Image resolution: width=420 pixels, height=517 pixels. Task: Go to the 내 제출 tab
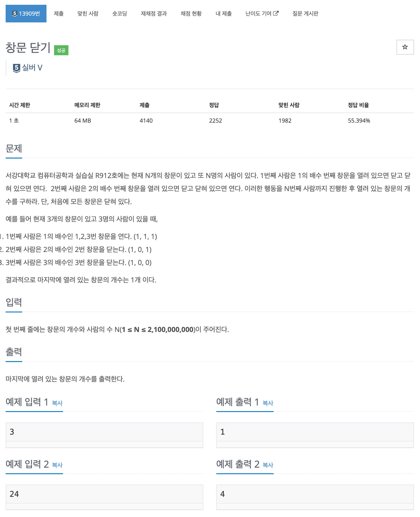tap(223, 13)
